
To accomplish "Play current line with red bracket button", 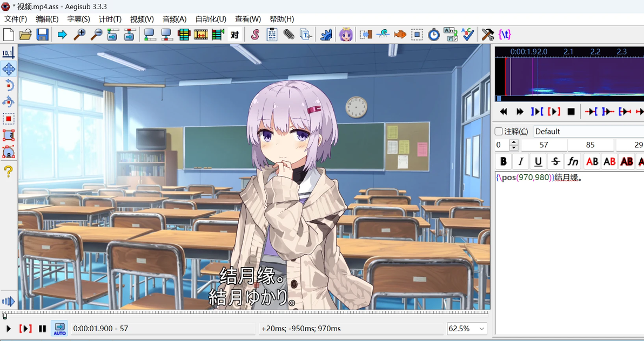I will pyautogui.click(x=25, y=329).
